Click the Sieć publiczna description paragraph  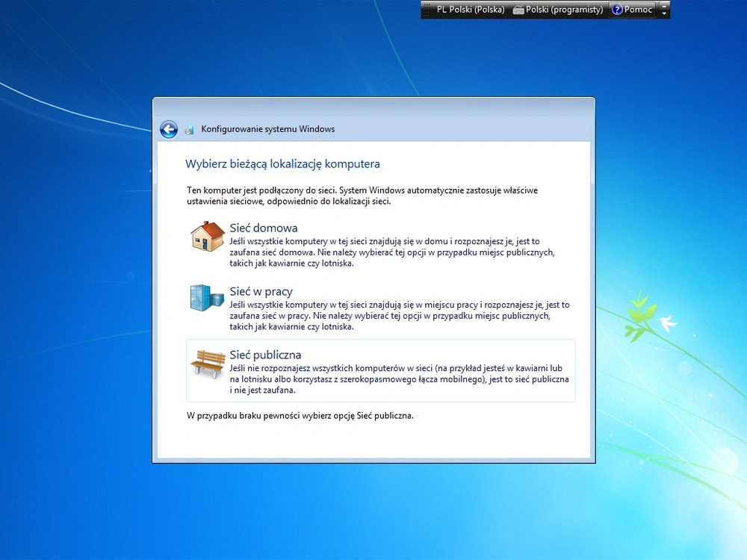[x=399, y=379]
